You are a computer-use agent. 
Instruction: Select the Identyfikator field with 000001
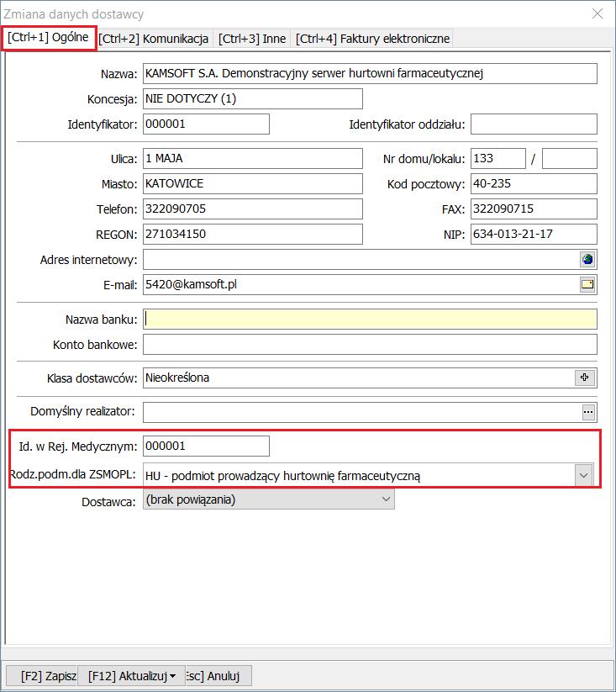(206, 124)
